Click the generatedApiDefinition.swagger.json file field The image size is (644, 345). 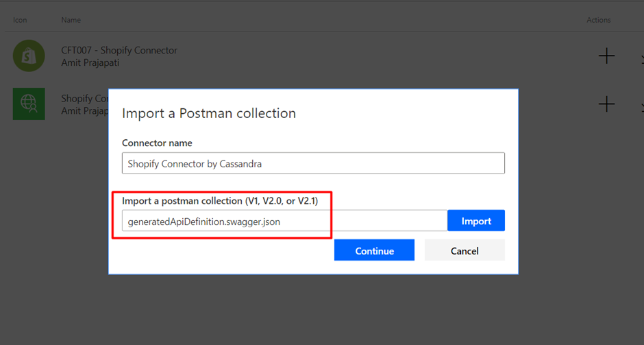pos(284,221)
